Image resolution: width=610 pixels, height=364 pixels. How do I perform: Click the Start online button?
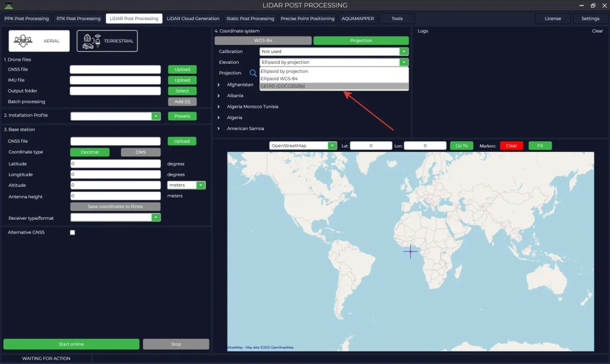tap(70, 344)
